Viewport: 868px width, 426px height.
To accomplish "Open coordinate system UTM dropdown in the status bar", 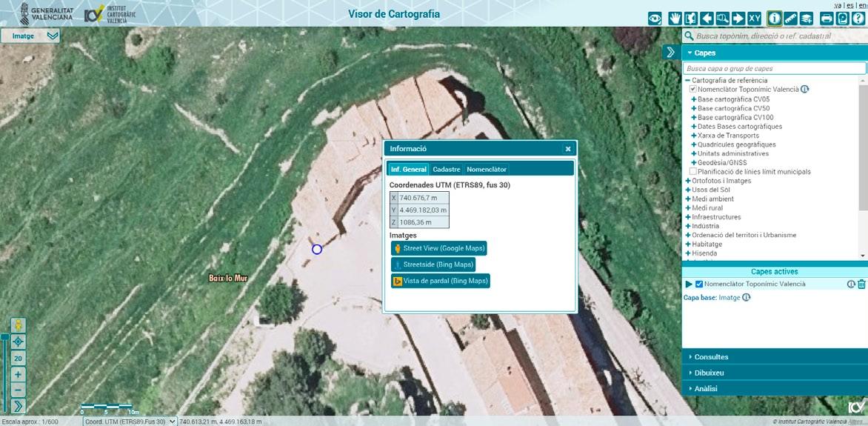I will coord(130,422).
